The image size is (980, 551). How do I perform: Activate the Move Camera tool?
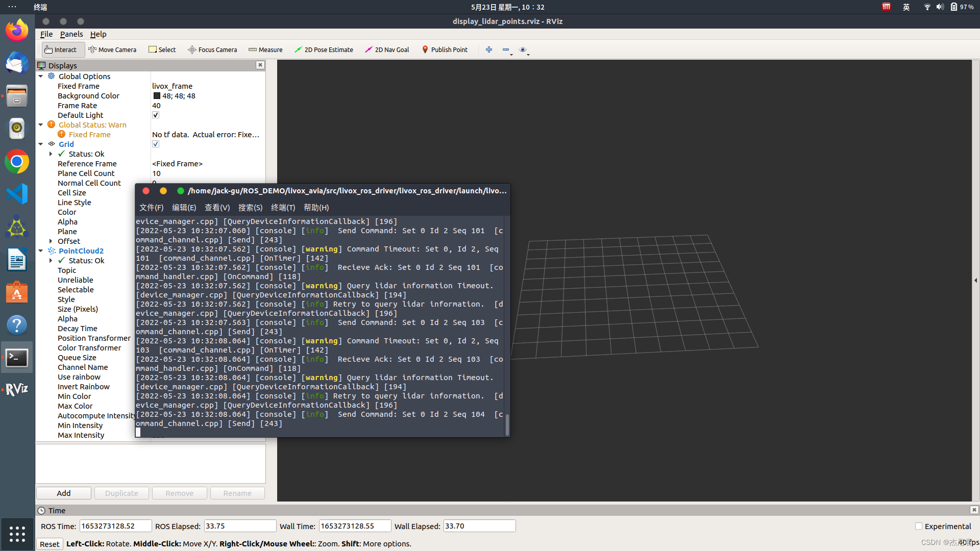[113, 49]
